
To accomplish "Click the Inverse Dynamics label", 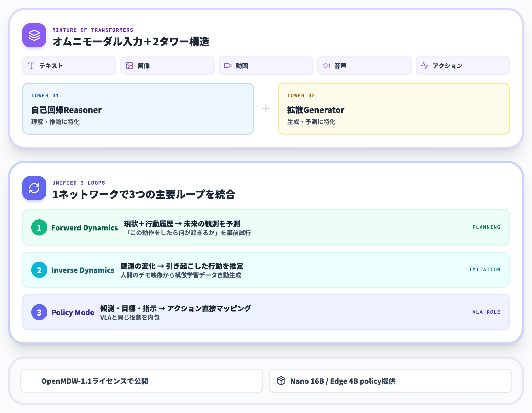I will 83,270.
